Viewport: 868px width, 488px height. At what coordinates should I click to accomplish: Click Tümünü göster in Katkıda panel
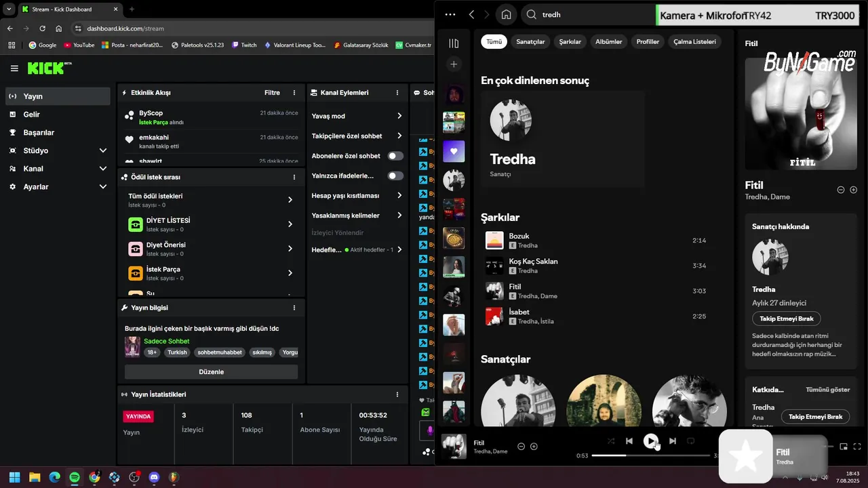(x=827, y=390)
